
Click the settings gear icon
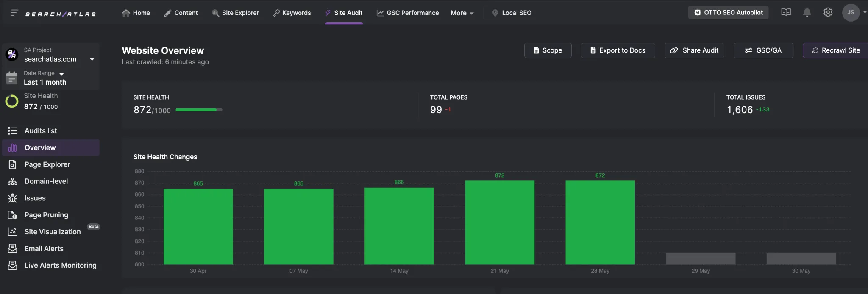828,12
